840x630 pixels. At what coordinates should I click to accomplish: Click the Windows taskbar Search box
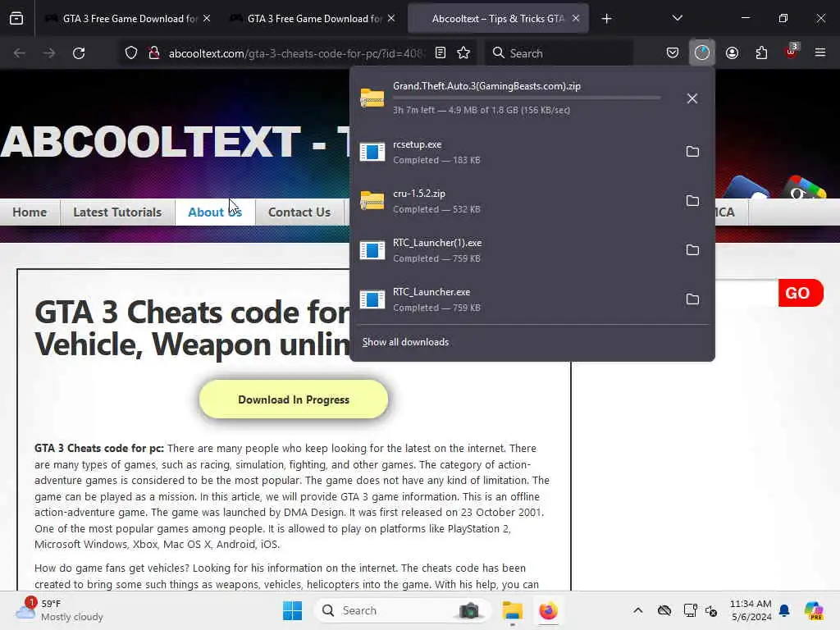pyautogui.click(x=402, y=610)
